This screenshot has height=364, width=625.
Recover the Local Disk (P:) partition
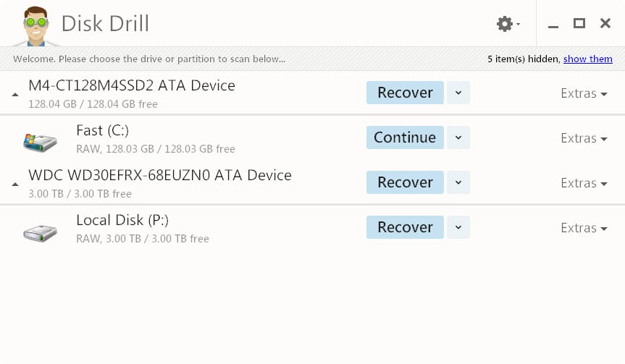pos(405,227)
